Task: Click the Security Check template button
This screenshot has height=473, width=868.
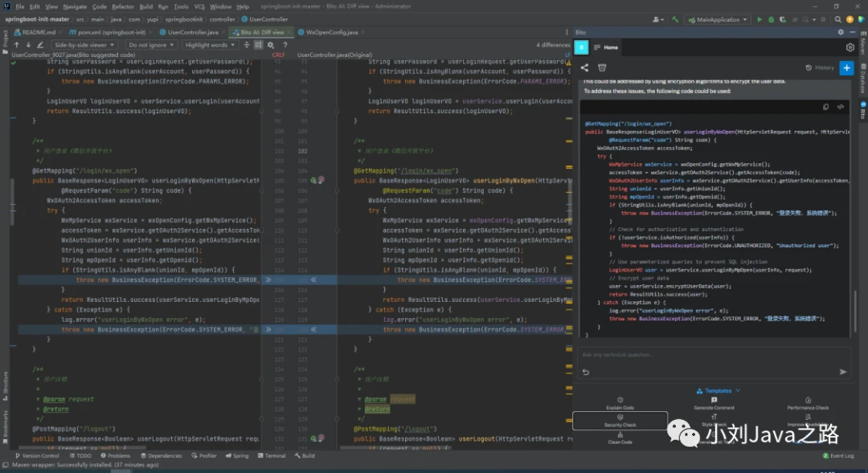Action: [x=620, y=421]
